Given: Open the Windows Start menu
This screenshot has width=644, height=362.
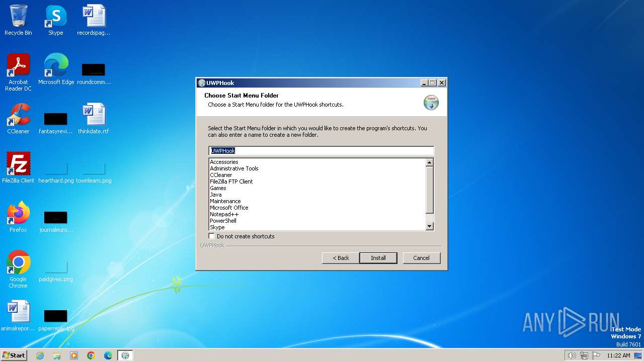Looking at the screenshot, I should (14, 355).
